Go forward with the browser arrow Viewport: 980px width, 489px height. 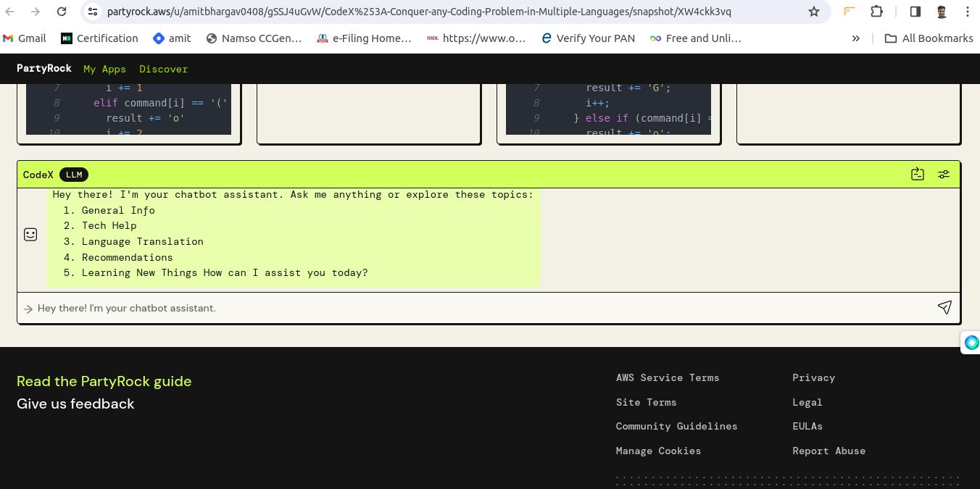pyautogui.click(x=36, y=12)
